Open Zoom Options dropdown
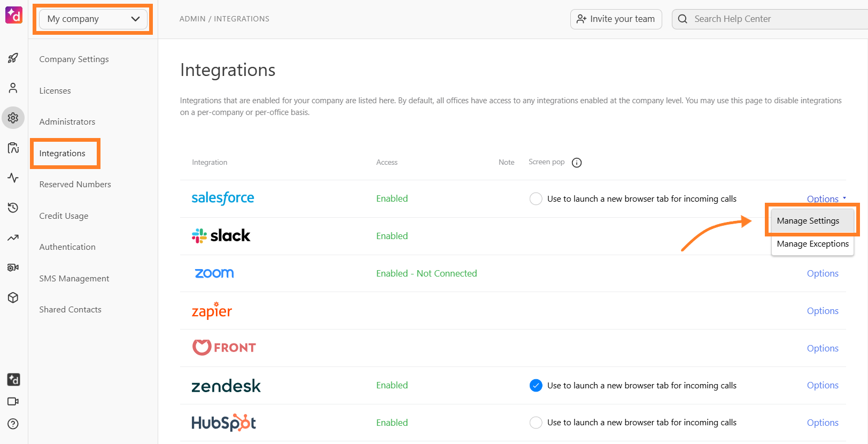The image size is (868, 444). [x=823, y=273]
